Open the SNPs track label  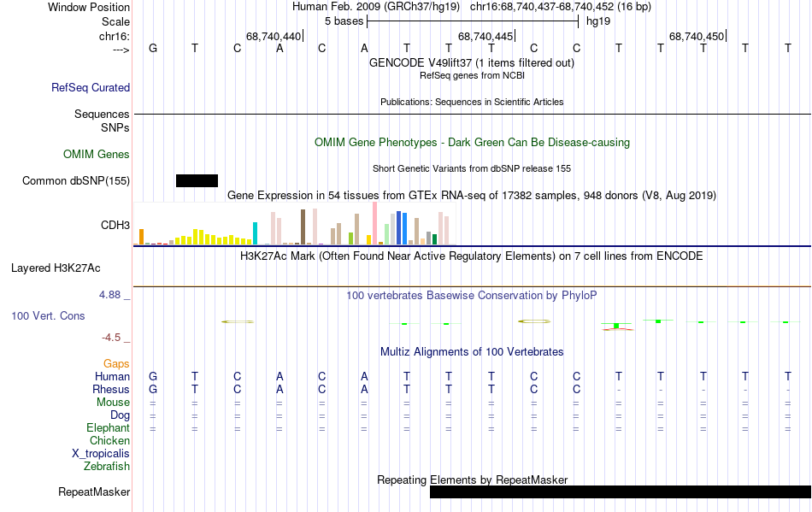coord(115,127)
